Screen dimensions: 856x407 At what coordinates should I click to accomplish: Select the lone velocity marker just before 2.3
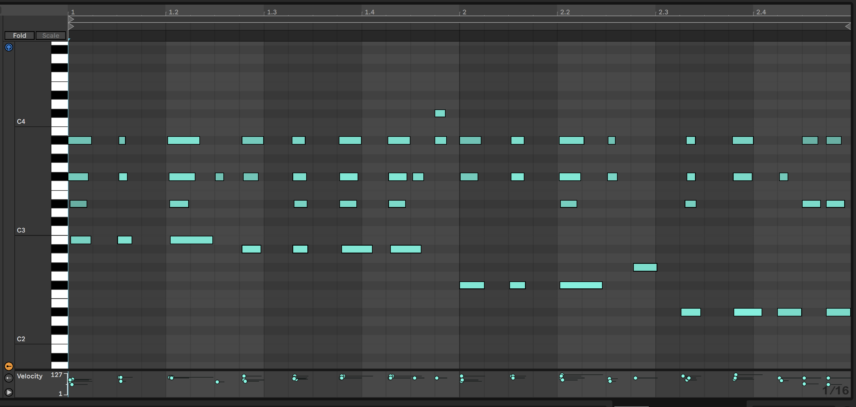pos(635,378)
